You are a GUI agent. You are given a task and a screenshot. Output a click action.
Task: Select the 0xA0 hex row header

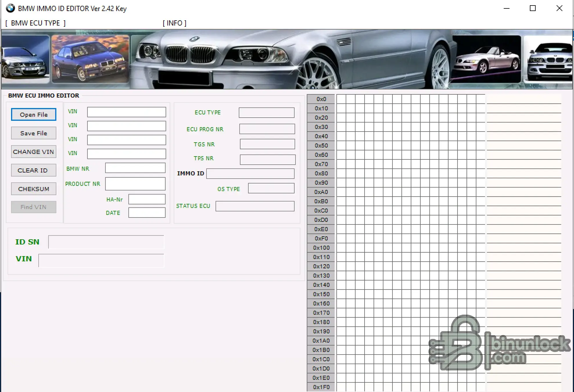(x=321, y=192)
